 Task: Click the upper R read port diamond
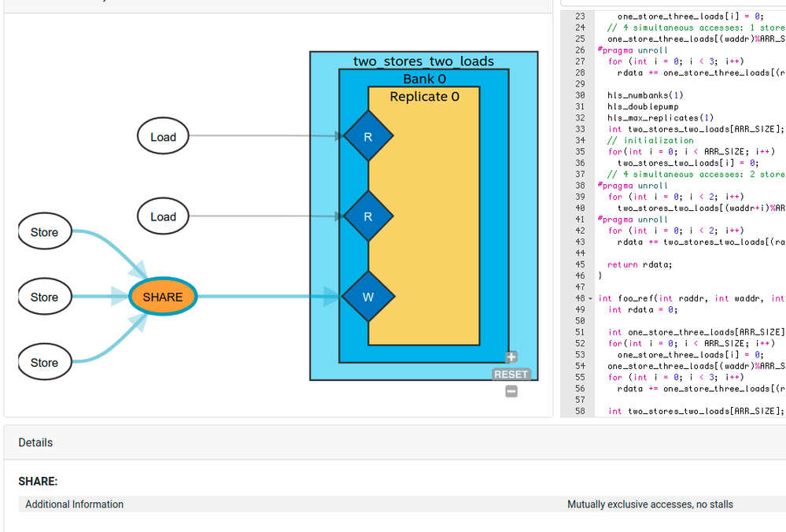368,136
